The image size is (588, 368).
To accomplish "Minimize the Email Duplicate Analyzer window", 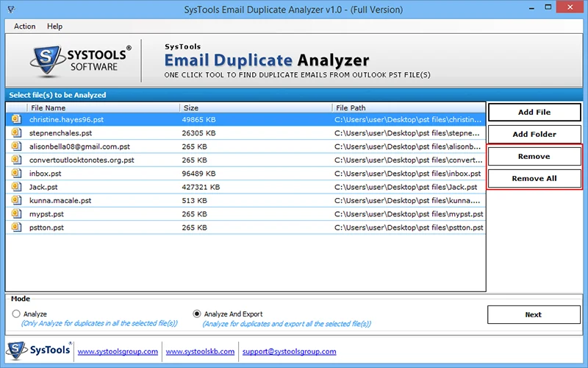I will 531,7.
